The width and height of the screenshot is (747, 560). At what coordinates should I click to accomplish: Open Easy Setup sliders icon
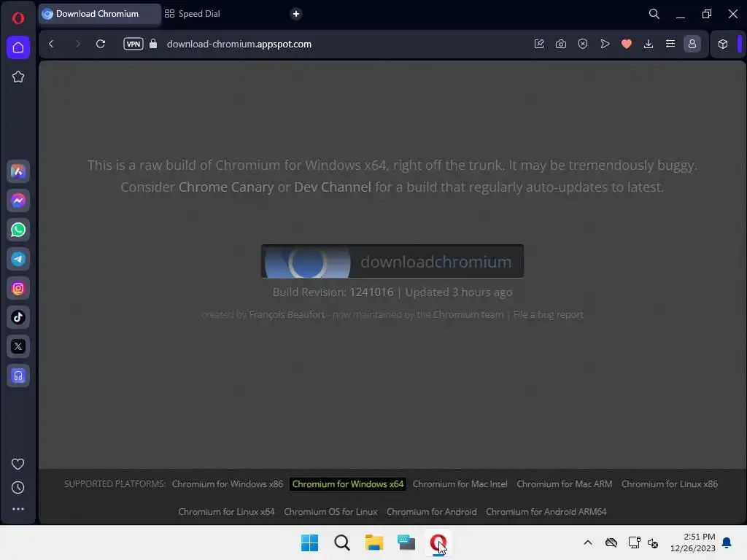pos(670,44)
